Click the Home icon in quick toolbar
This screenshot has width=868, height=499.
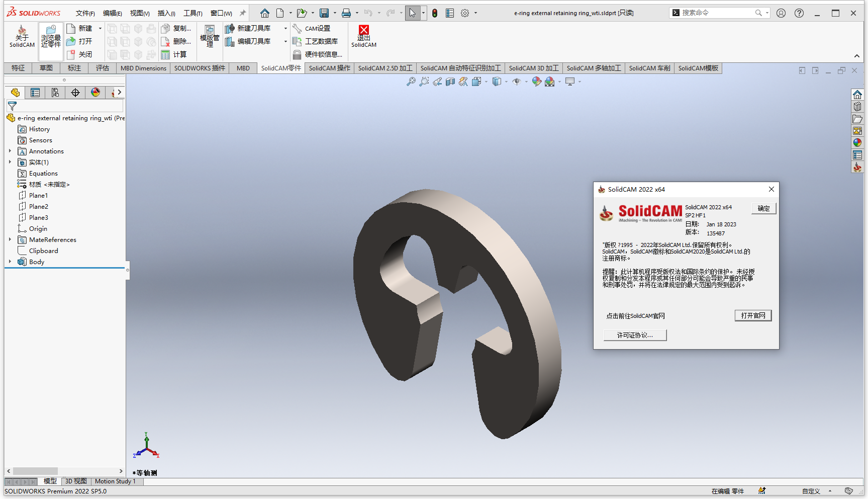pos(265,13)
